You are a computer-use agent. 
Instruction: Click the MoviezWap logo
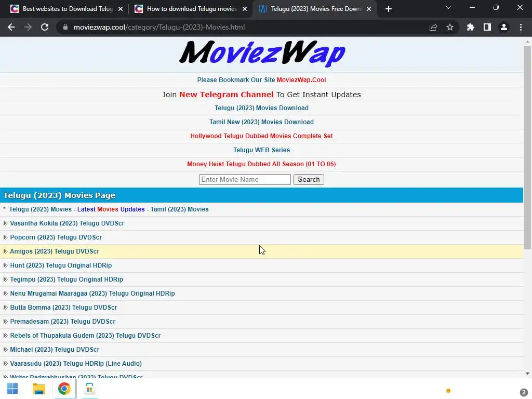[x=262, y=54]
